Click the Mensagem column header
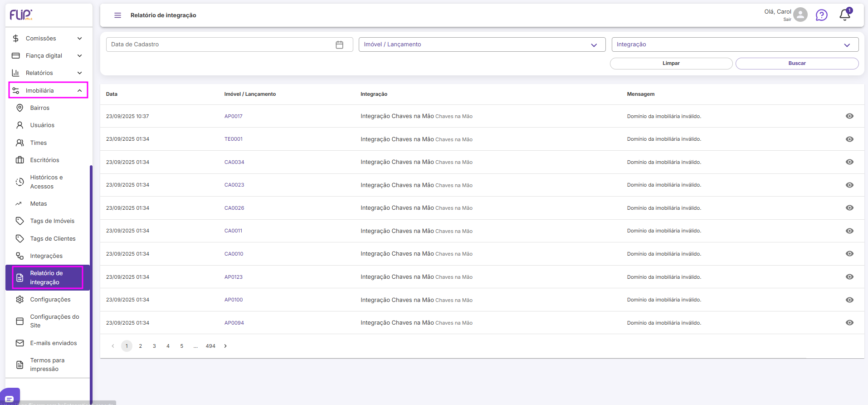The image size is (868, 405). tap(641, 94)
